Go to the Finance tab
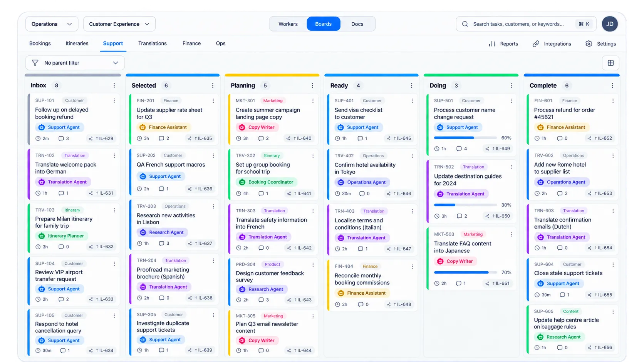644x362 pixels. pyautogui.click(x=191, y=43)
